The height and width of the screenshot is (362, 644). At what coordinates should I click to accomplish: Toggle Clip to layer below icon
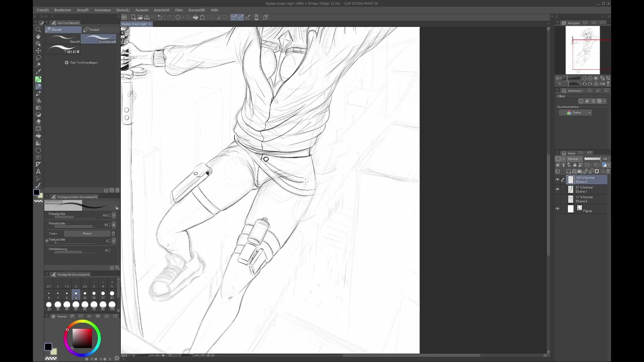[558, 165]
